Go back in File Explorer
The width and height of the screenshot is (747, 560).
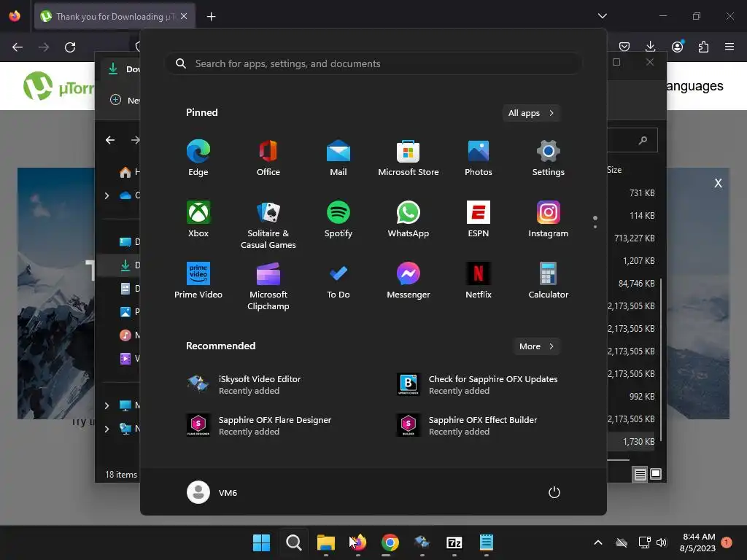(110, 140)
